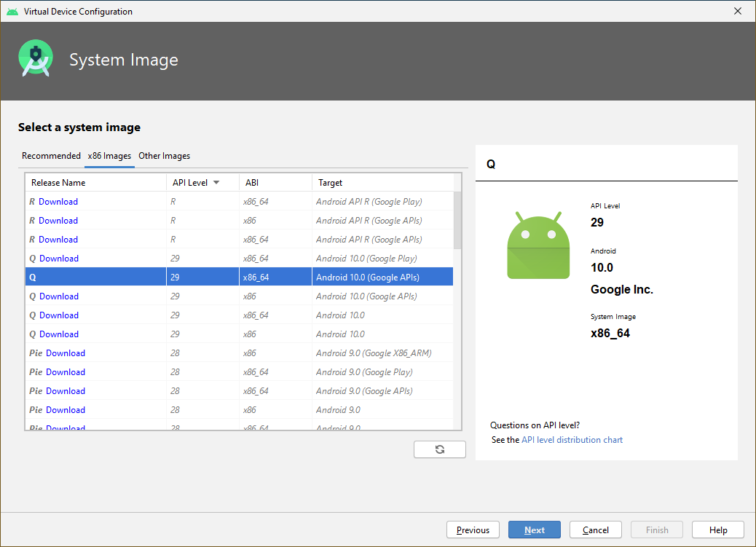Download Pie Google X86_ARM image
The height and width of the screenshot is (547, 756).
[66, 353]
